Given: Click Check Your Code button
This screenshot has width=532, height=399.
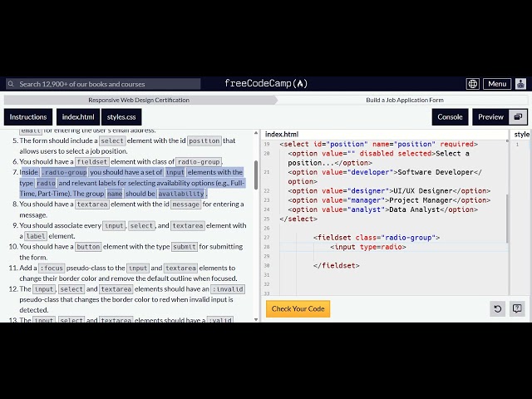Looking at the screenshot, I should coord(298,308).
